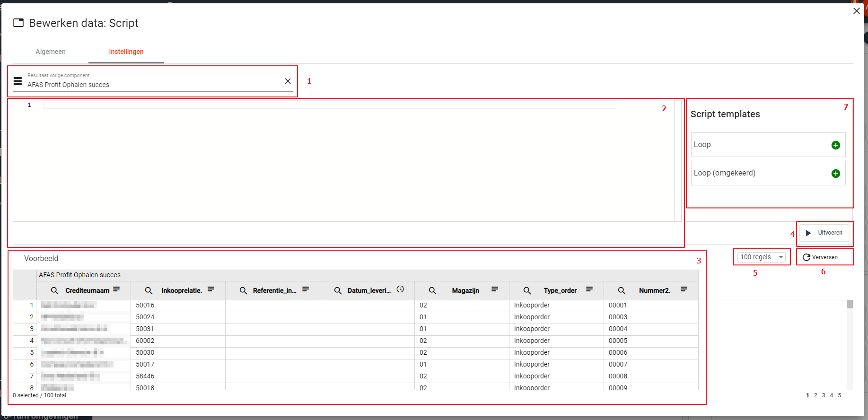Open filter menu for the Nummer2 column
This screenshot has width=868, height=420.
coord(684,289)
